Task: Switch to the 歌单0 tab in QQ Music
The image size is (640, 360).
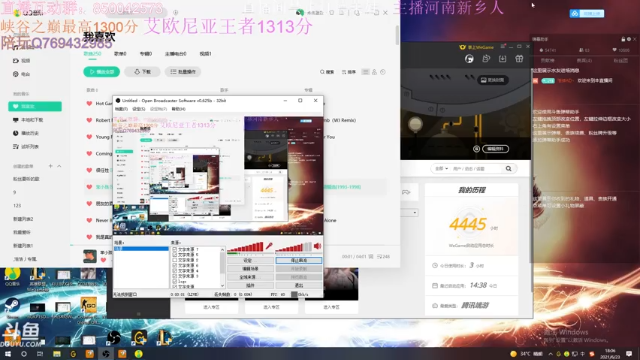Action: (120, 53)
